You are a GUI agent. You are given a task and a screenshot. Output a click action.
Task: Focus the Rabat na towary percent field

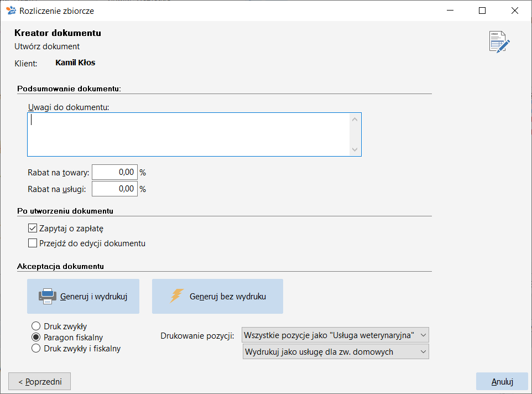[114, 172]
